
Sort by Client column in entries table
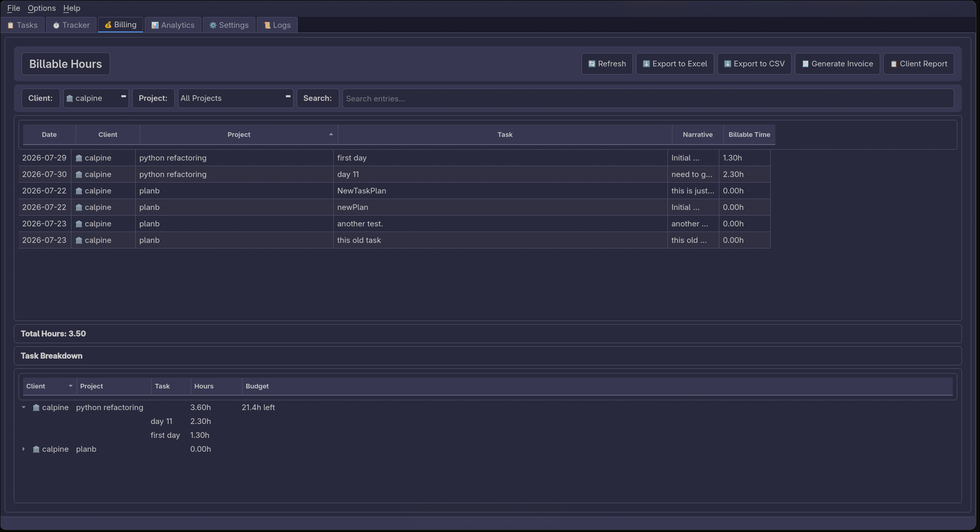[x=108, y=135]
